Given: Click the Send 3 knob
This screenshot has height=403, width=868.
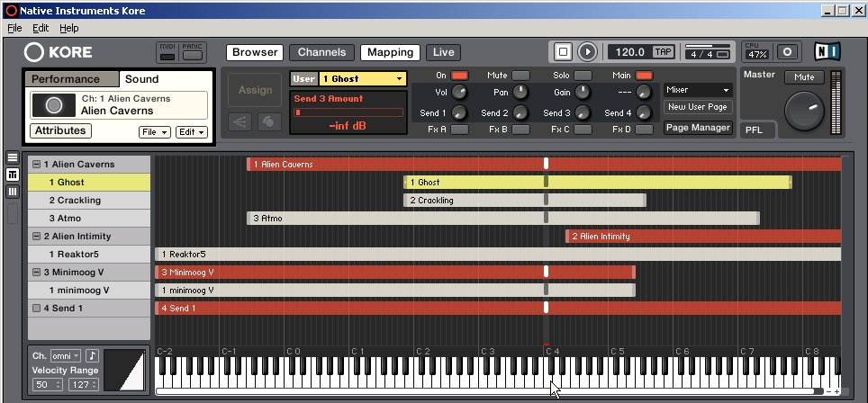Looking at the screenshot, I should coord(582,112).
